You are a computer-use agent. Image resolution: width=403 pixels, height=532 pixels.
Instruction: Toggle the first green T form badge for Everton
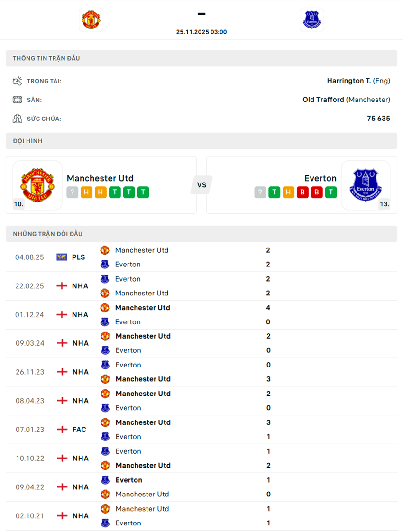pyautogui.click(x=274, y=193)
